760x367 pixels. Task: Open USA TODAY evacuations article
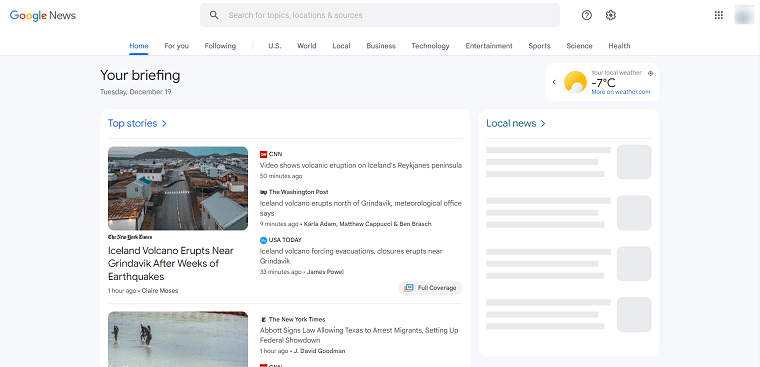(351, 256)
